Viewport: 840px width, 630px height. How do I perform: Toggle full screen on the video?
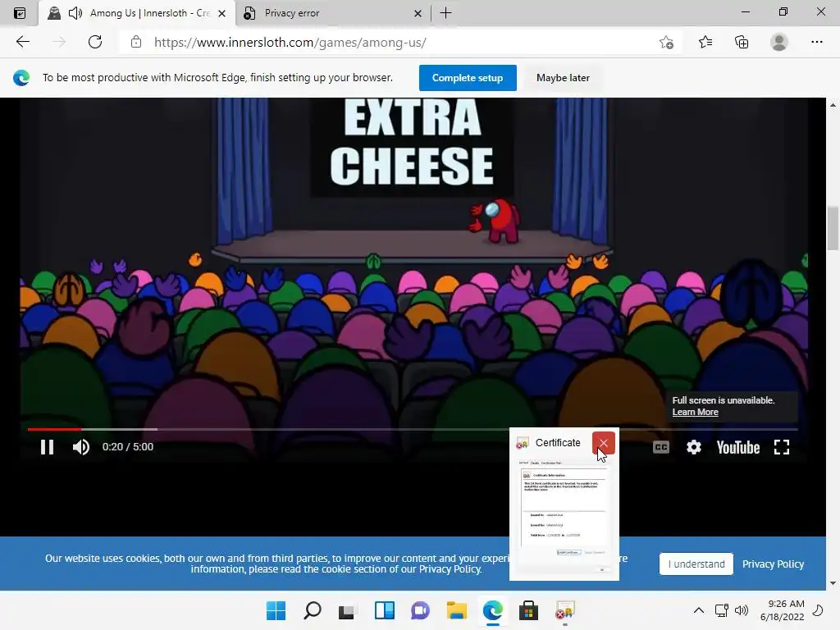click(x=782, y=447)
